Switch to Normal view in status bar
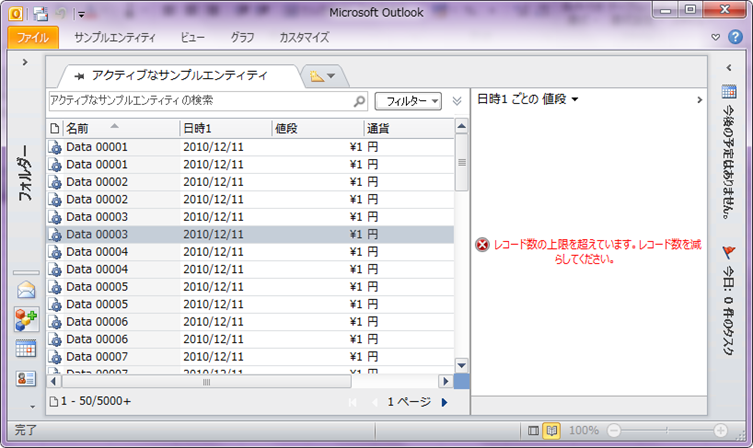The height and width of the screenshot is (448, 753). (533, 431)
